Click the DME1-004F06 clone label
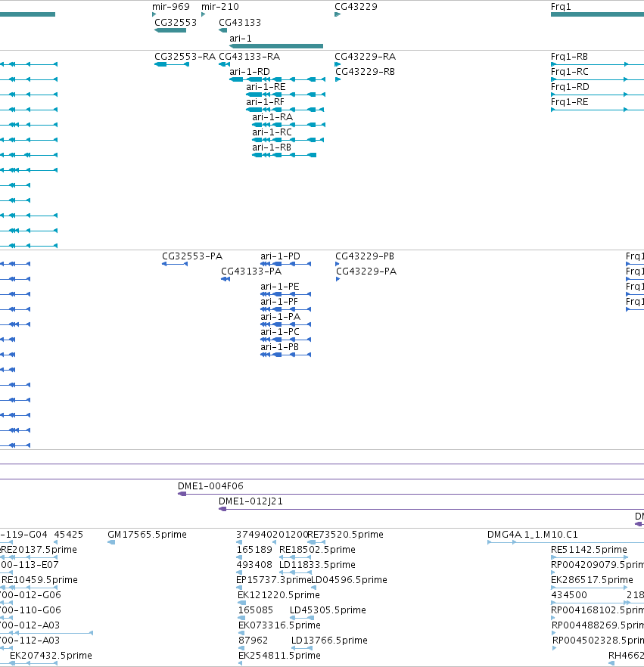644x667 pixels. (x=210, y=486)
